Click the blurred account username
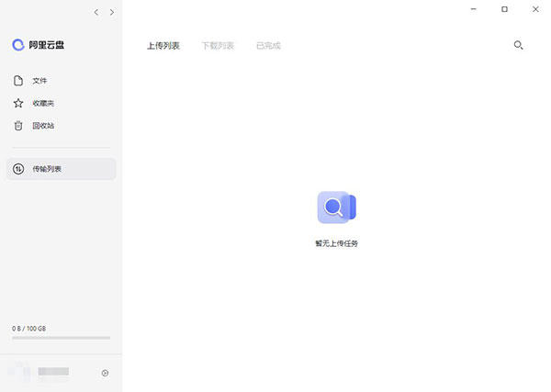This screenshot has height=392, width=551. coord(53,373)
